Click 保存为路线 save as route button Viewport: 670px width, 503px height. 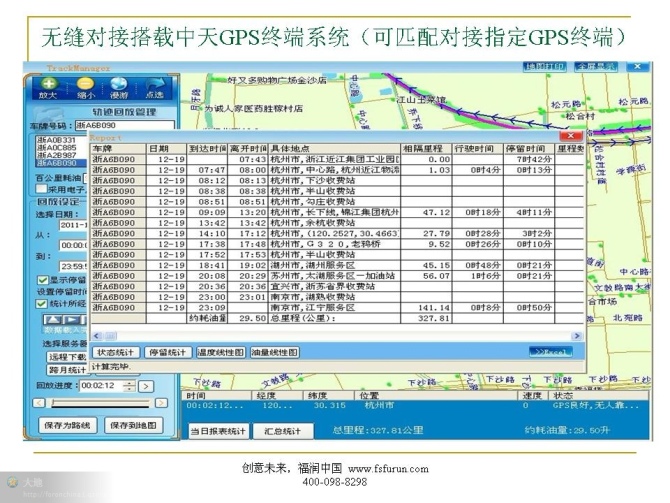click(68, 426)
